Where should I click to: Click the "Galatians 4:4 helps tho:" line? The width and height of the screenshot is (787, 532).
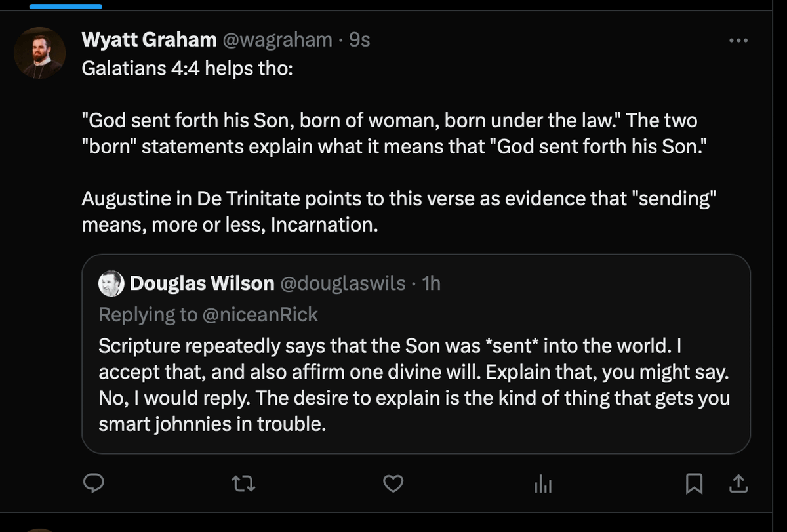(188, 69)
